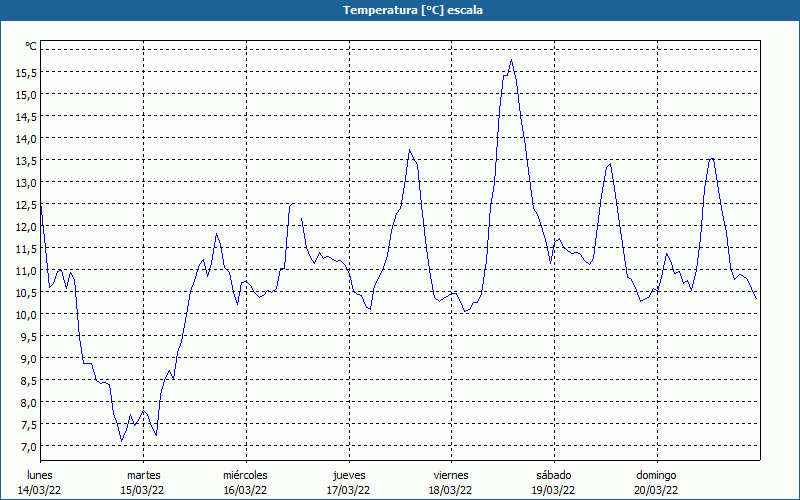Click the 12,5 axis label

pos(26,205)
